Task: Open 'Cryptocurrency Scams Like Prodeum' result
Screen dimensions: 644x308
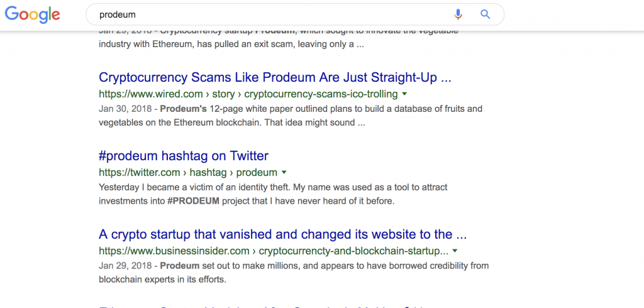Action: [x=275, y=77]
